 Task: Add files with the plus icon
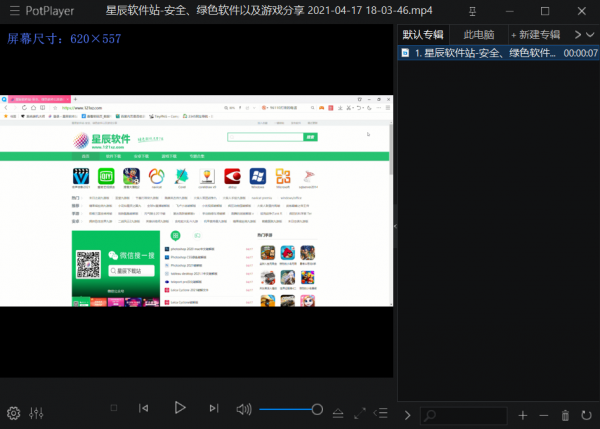(x=523, y=415)
